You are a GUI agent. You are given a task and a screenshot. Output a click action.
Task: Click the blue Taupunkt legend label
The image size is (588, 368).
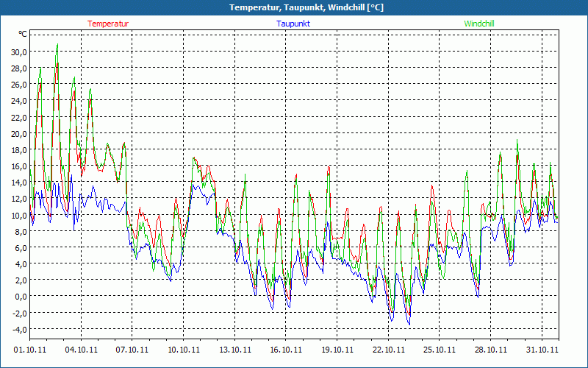293,24
